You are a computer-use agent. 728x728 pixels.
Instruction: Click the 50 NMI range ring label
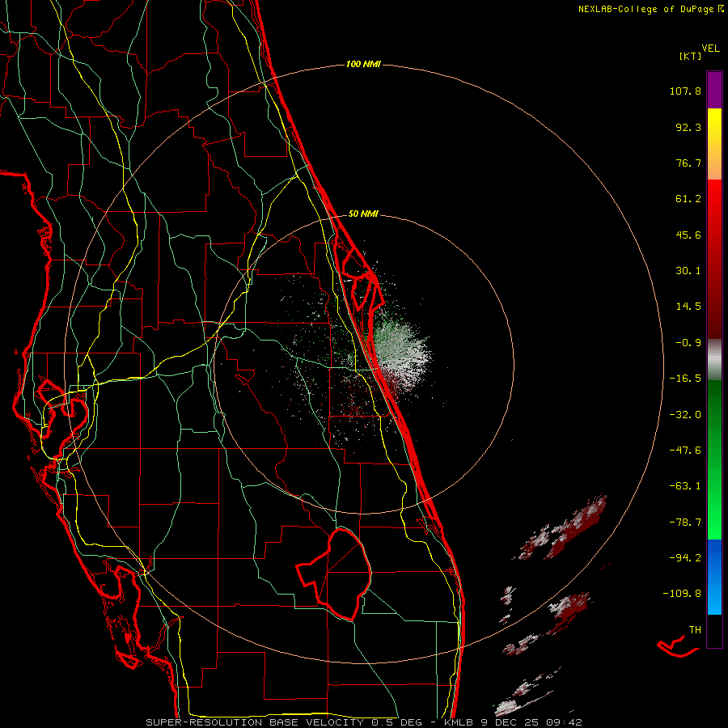click(363, 214)
